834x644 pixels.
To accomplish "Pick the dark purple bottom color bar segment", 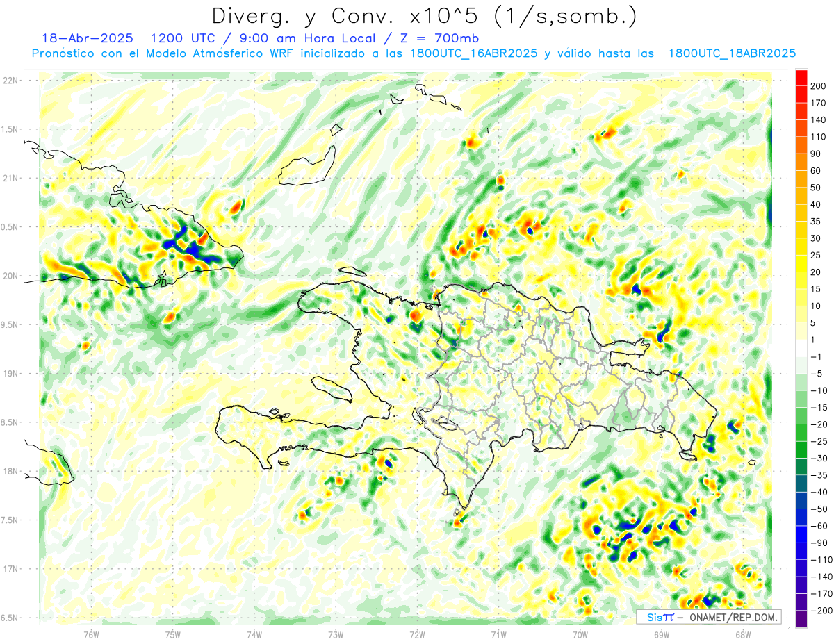I will tap(802, 619).
